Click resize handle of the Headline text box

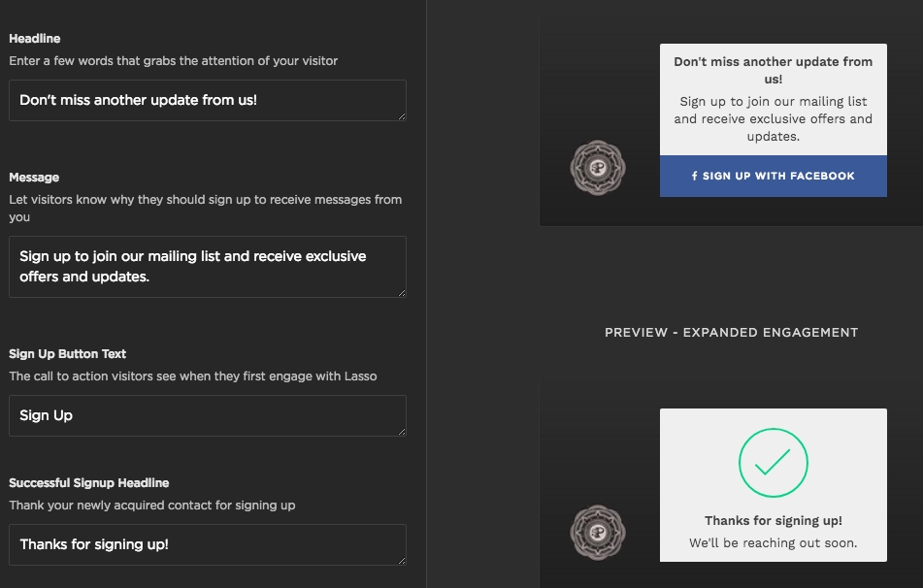[x=402, y=116]
